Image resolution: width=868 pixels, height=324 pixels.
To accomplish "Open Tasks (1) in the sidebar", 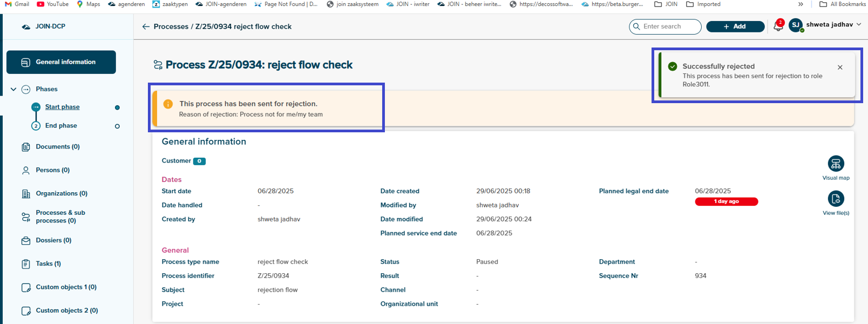I will click(48, 264).
